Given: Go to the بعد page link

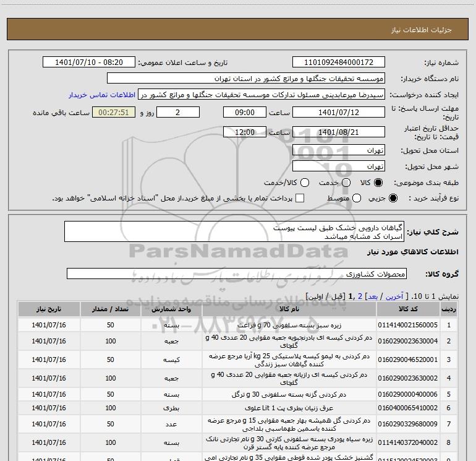Looking at the screenshot, I should click(x=373, y=296).
